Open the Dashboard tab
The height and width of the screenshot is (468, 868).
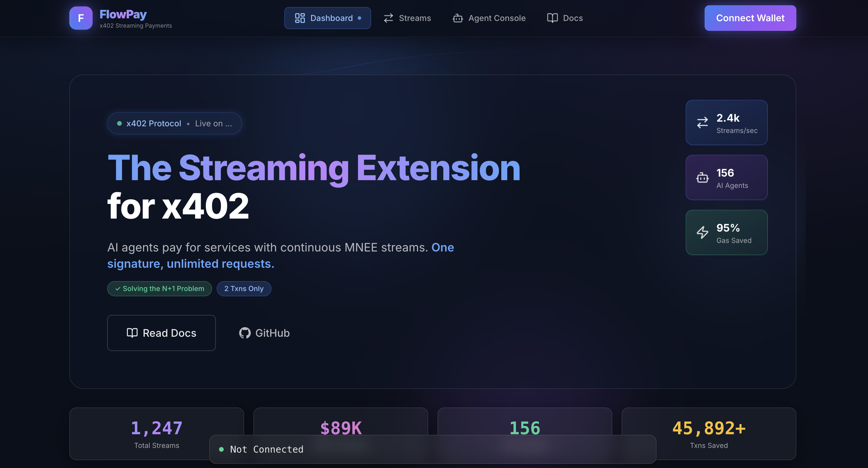(327, 18)
